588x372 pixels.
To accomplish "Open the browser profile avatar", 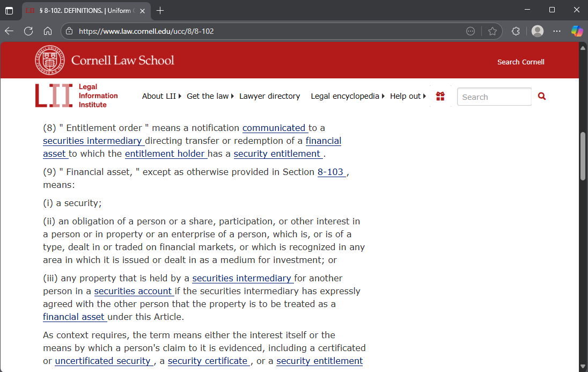I will (x=537, y=31).
